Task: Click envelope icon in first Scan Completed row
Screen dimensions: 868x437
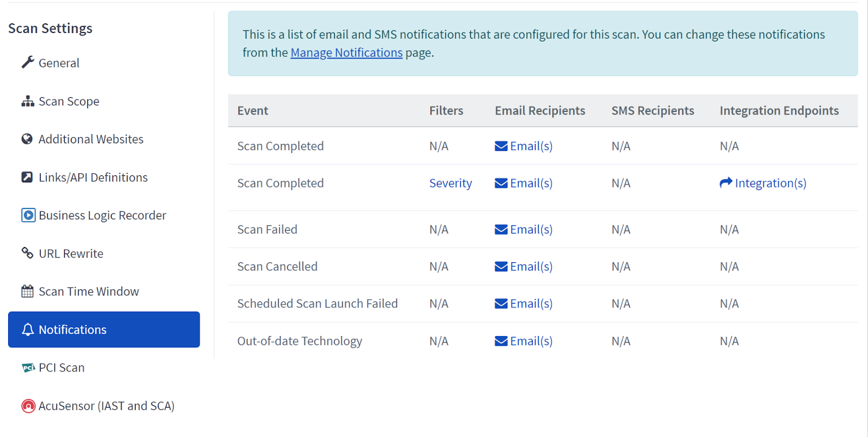Action: click(501, 146)
